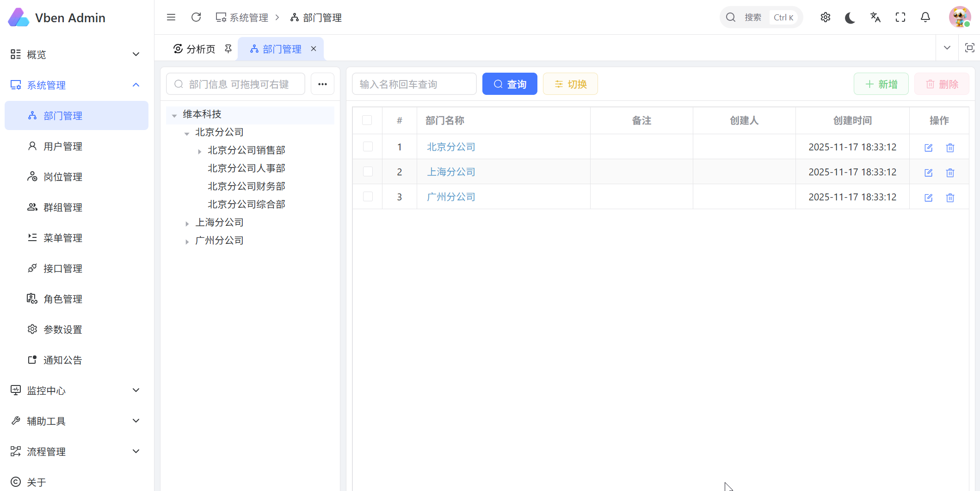Open 用户管理 in the sidebar
Viewport: 980px width, 491px height.
[x=63, y=146]
